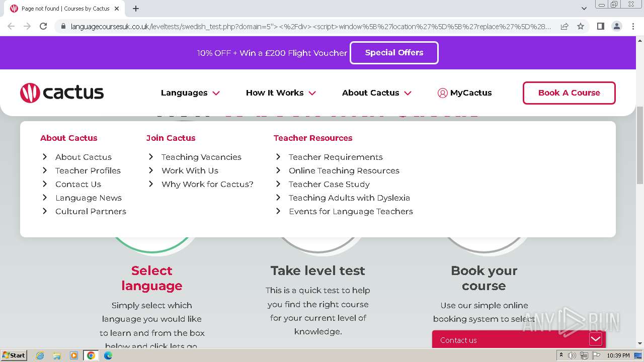Open Chrome side panel icon

(600, 26)
